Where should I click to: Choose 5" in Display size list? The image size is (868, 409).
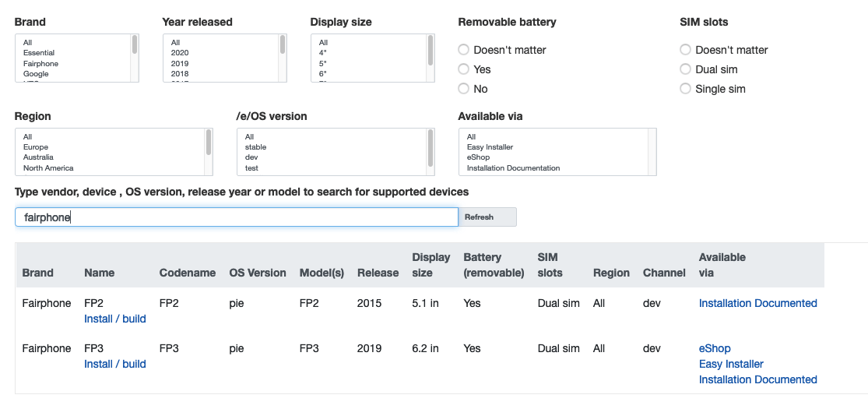tap(323, 63)
